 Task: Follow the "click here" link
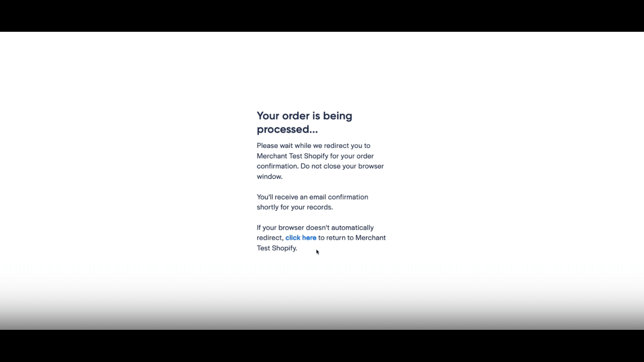pyautogui.click(x=301, y=238)
